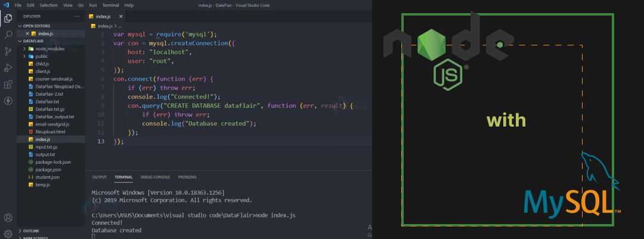Open student.json file
Viewport: 644px width, 239px height.
click(47, 177)
